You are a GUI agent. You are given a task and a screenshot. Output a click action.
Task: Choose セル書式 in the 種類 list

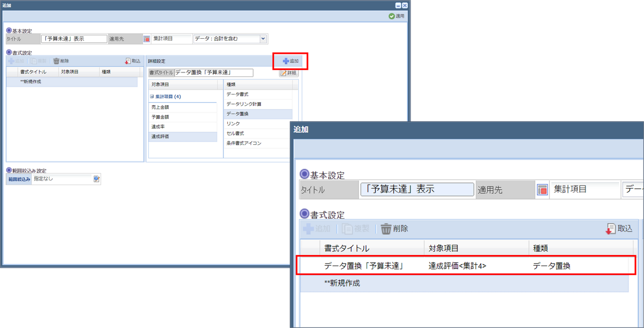click(x=258, y=134)
